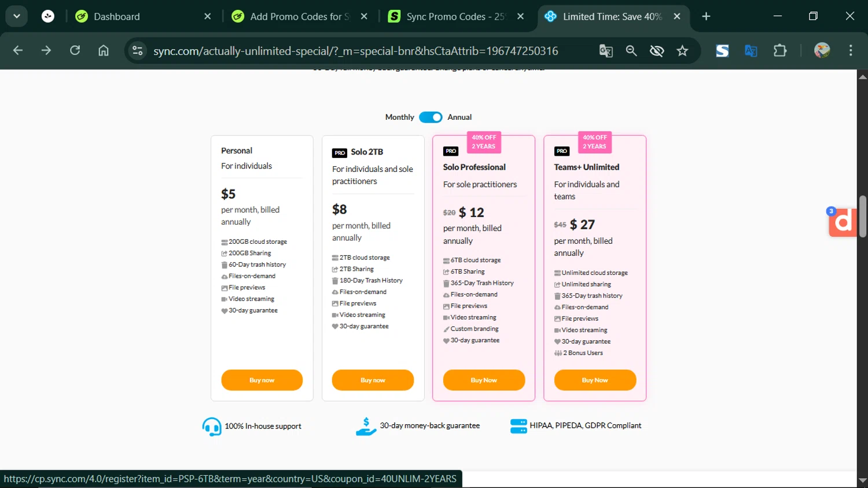Open the floating orange d widget

(x=843, y=222)
